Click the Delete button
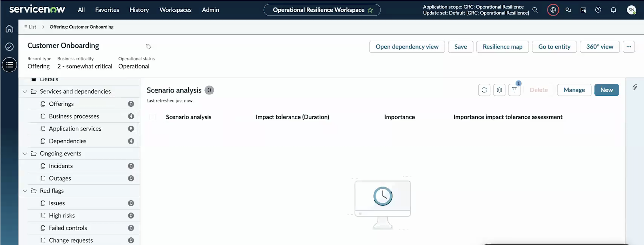 pos(538,90)
